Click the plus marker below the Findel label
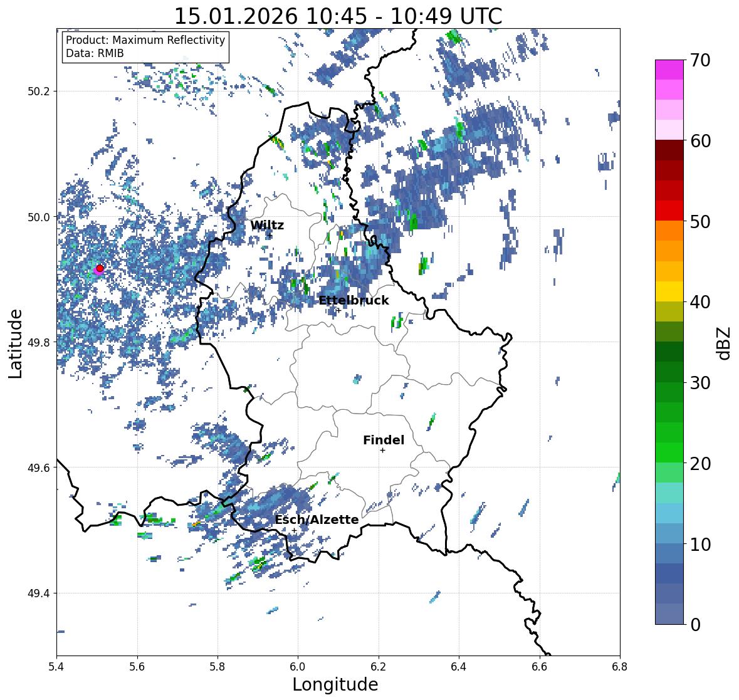Viewport: 739px width, 700px height. (383, 451)
